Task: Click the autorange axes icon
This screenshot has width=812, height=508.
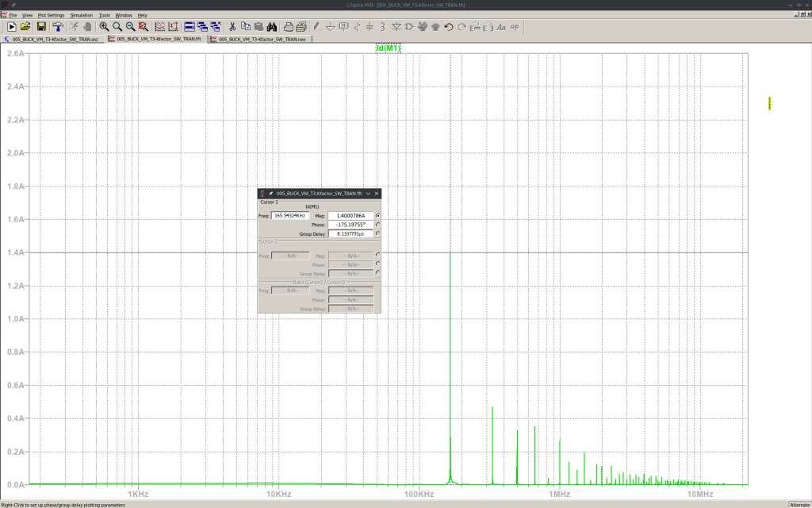Action: 173,26
